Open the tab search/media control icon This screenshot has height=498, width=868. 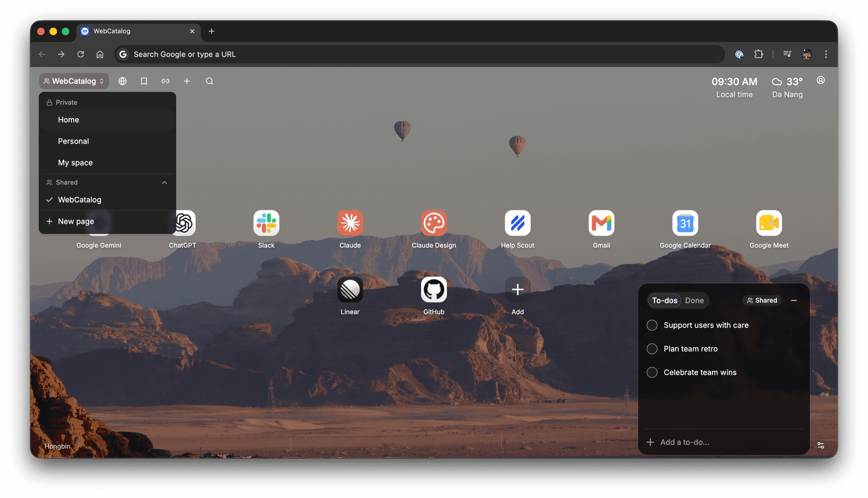pos(787,54)
